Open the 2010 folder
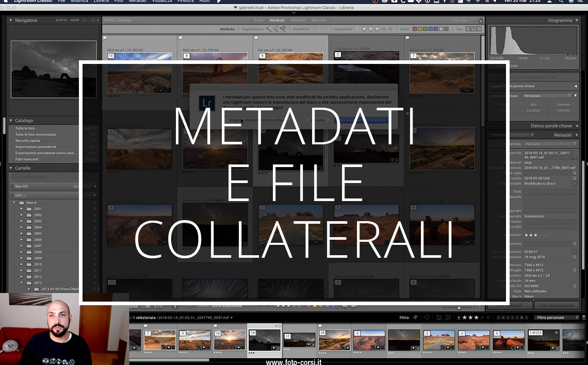The width and height of the screenshot is (588, 365). click(x=38, y=264)
